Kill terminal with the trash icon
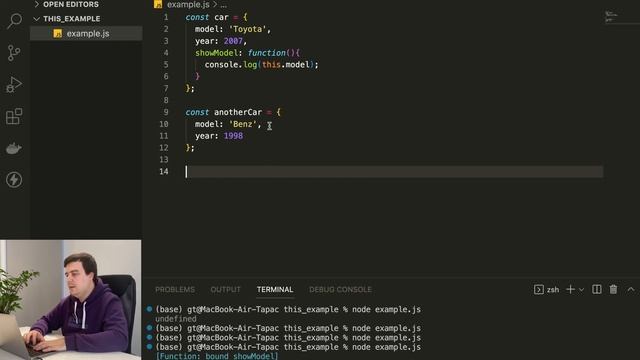The height and width of the screenshot is (360, 640). 613,289
